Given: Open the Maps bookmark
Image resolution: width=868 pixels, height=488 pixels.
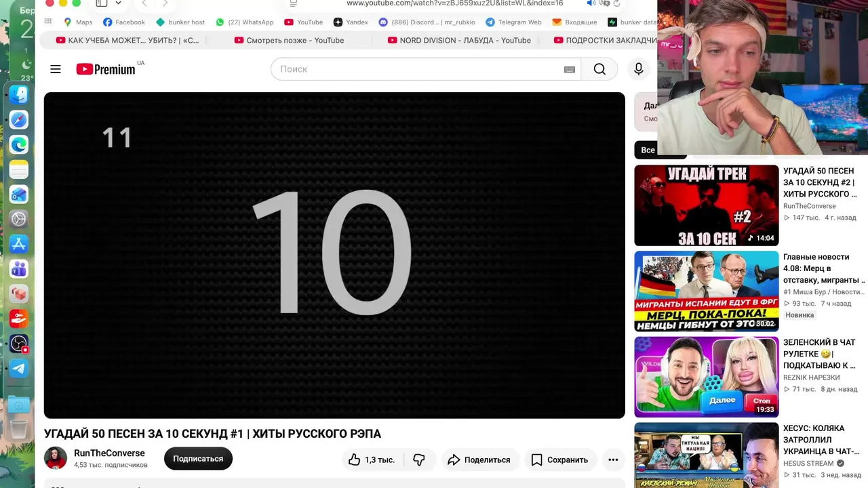Looking at the screenshot, I should tap(78, 22).
